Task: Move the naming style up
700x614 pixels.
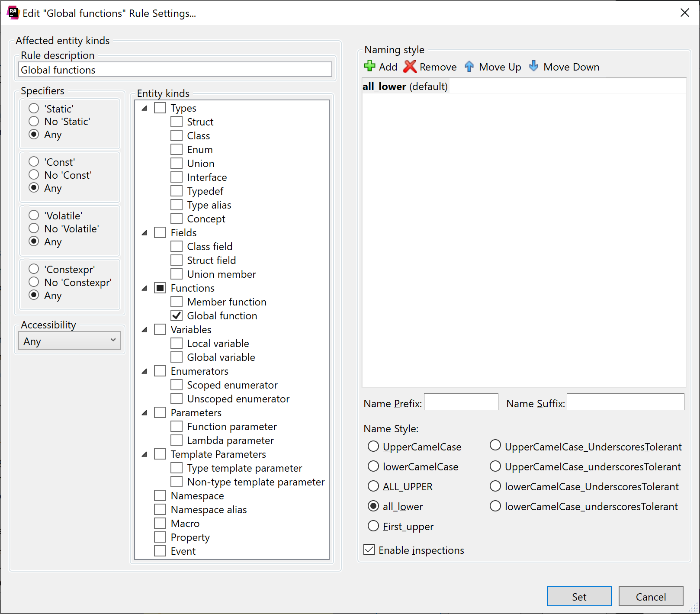Action: coord(493,67)
